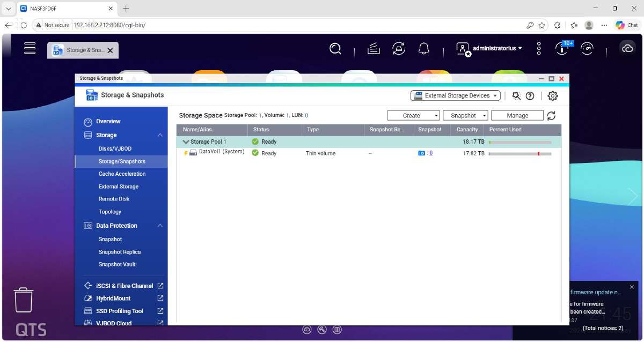Close the firmware update notification

632,287
